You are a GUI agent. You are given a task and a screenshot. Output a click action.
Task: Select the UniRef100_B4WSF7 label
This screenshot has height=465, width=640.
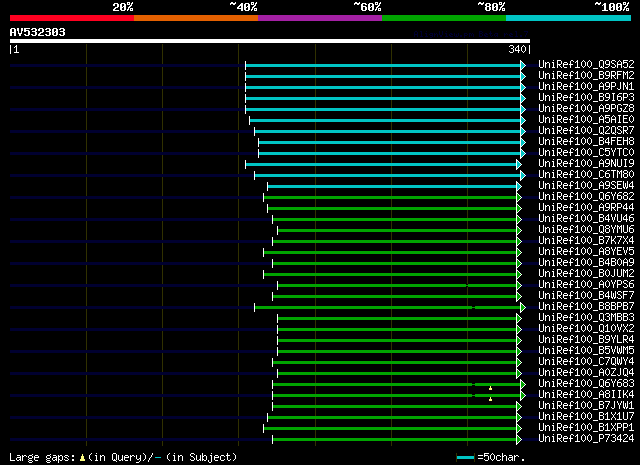586,296
